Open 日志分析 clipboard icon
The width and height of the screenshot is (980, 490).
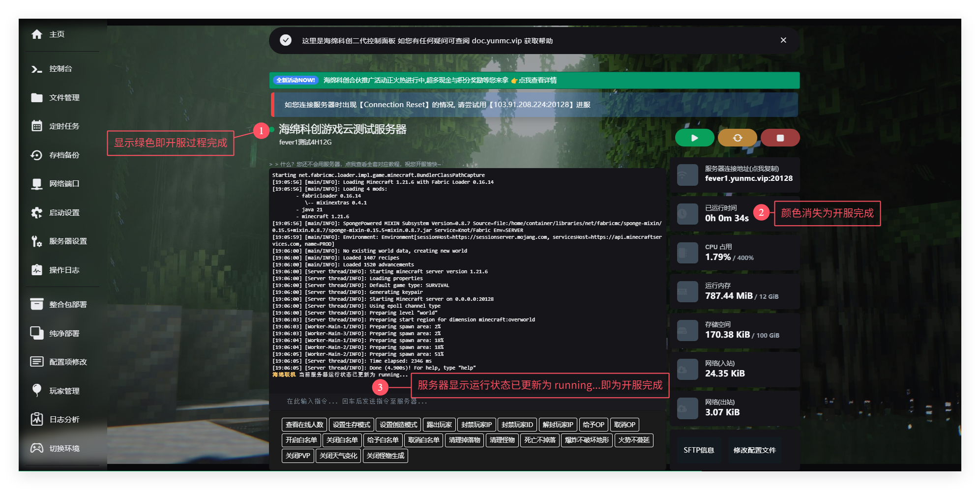click(x=37, y=420)
